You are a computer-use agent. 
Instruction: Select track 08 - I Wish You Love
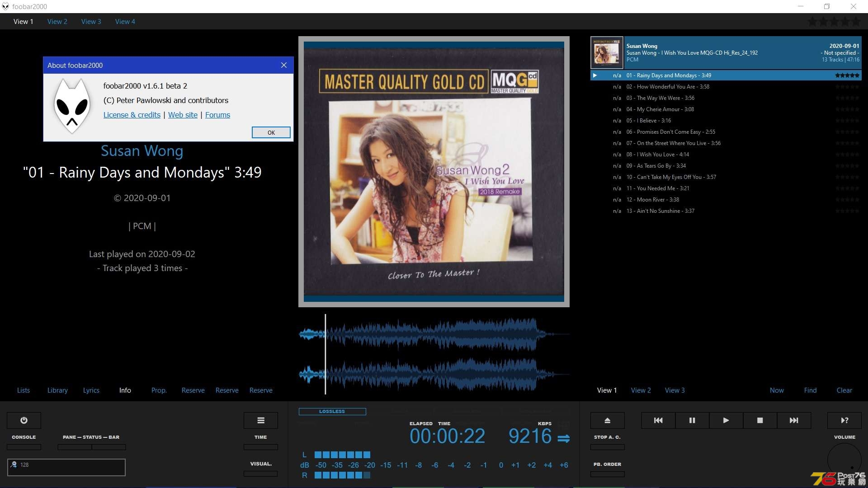point(726,155)
